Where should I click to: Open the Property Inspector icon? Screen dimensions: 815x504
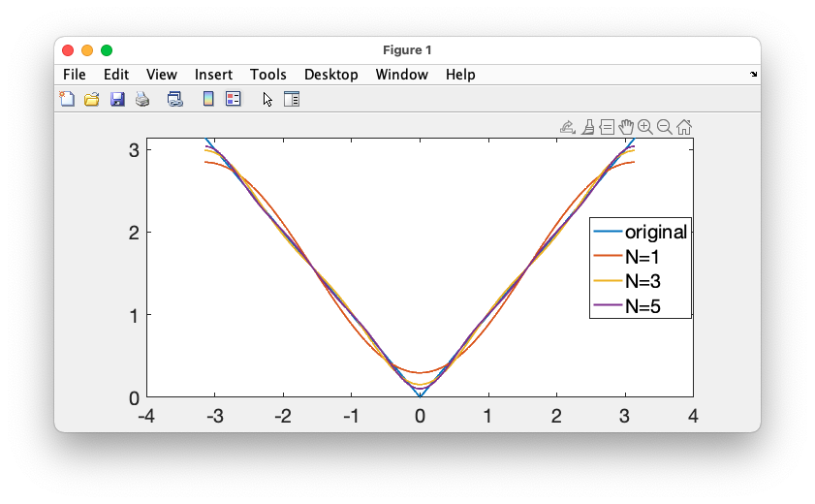coord(292,99)
